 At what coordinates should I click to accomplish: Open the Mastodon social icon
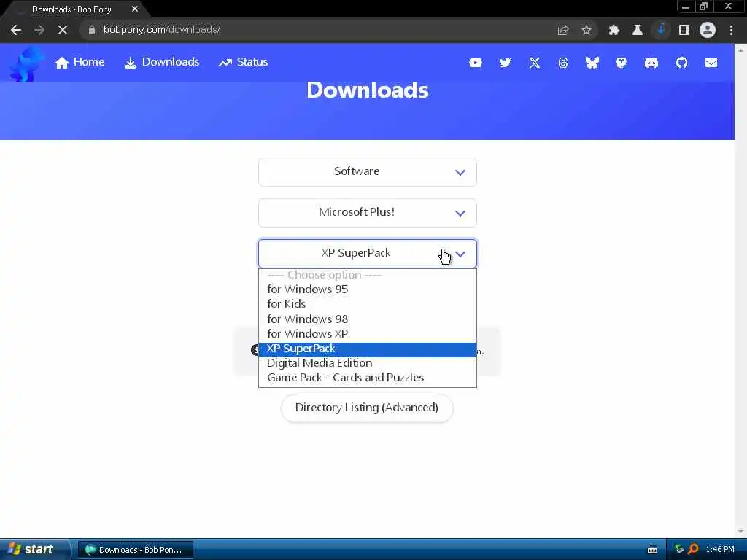click(622, 63)
